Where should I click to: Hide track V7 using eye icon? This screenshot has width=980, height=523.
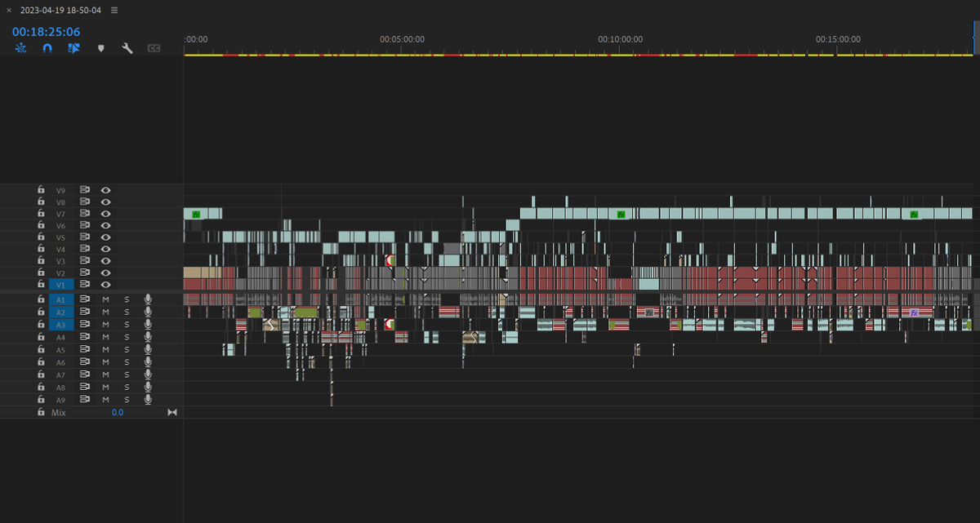105,213
